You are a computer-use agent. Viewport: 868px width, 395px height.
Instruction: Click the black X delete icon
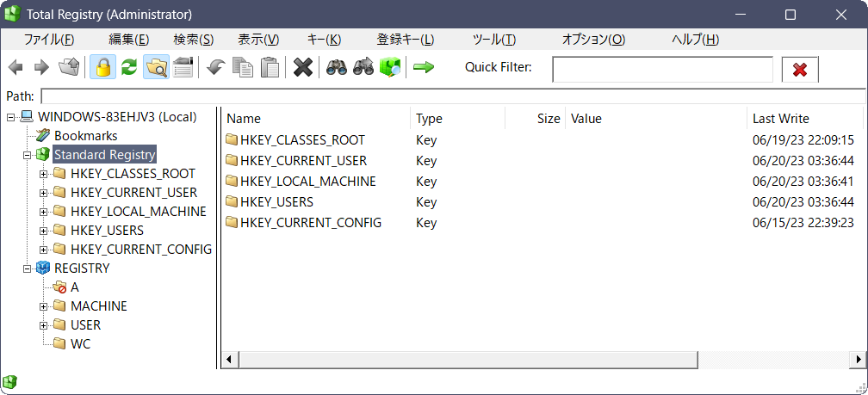tap(303, 67)
